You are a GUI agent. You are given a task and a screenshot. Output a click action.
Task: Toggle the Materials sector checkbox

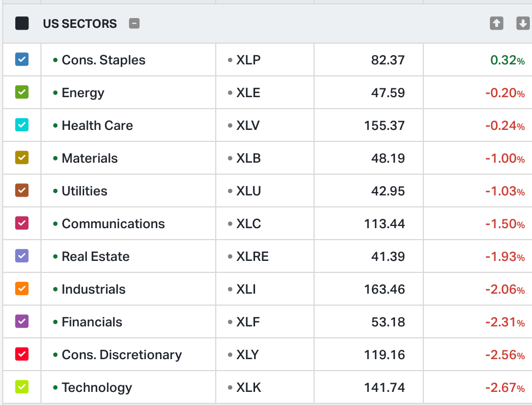tap(22, 158)
